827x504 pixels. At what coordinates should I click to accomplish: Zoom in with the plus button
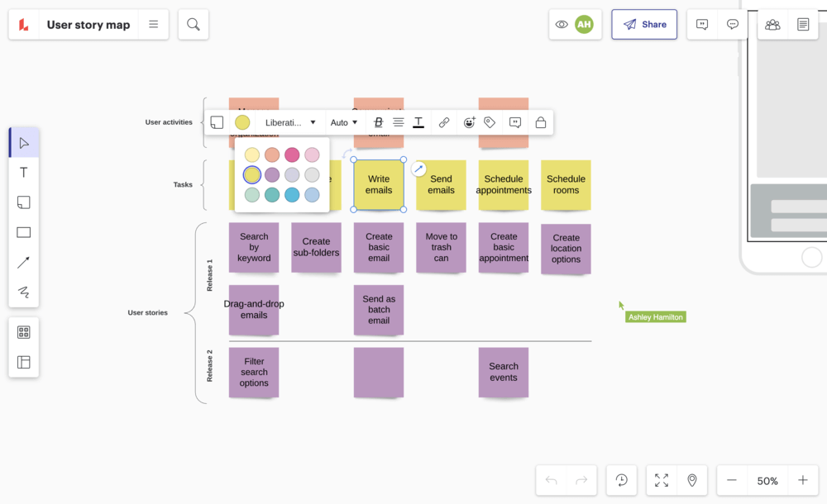pyautogui.click(x=802, y=480)
